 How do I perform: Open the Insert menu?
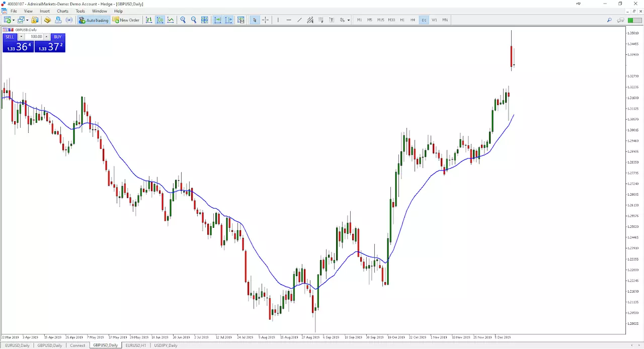point(45,11)
